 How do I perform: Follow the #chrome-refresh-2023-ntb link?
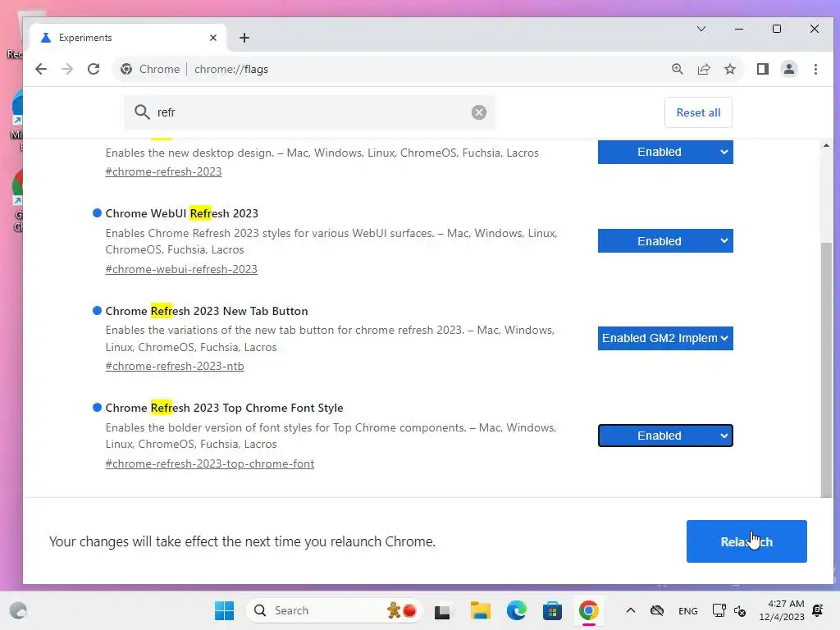click(x=175, y=366)
